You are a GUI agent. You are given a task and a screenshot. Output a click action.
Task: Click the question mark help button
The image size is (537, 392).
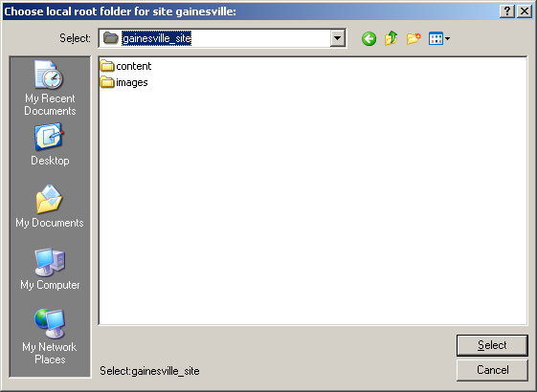coord(507,11)
